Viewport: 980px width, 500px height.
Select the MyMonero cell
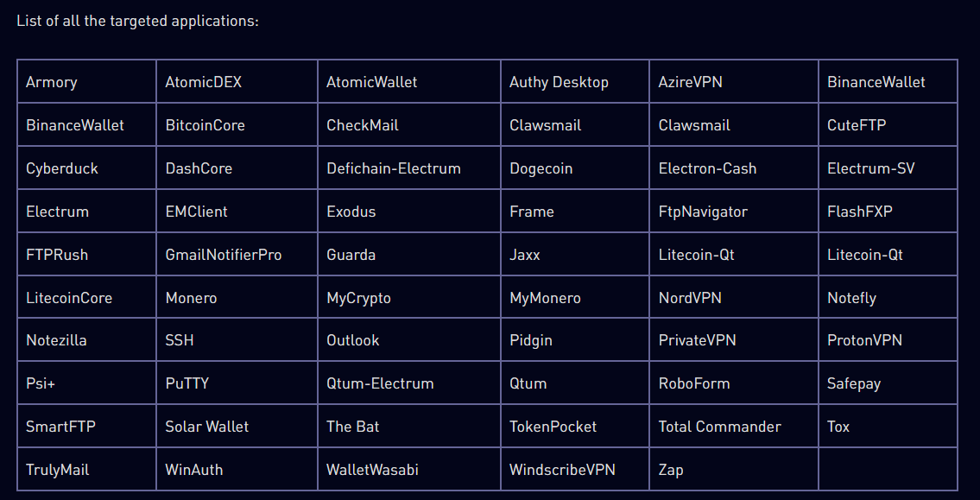[x=575, y=297]
